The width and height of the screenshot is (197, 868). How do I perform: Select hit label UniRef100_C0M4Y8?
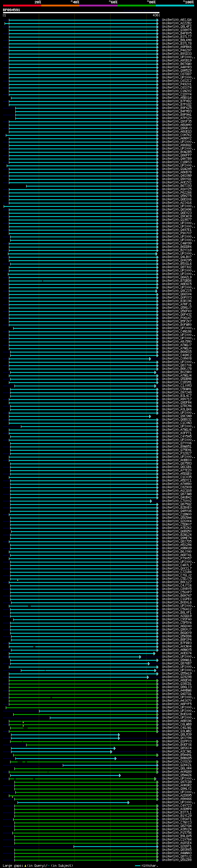coord(176,358)
